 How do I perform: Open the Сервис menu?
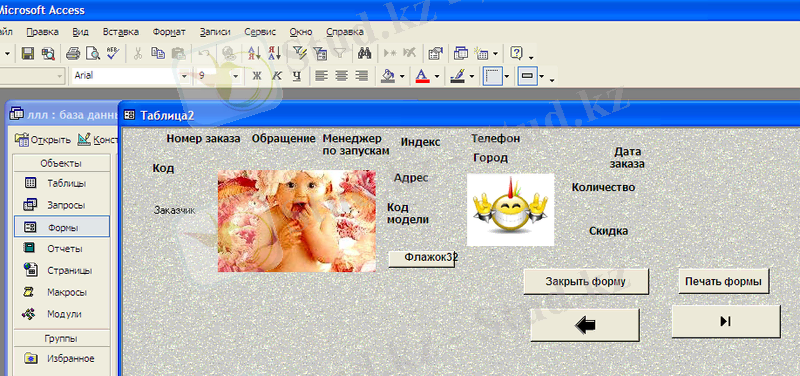tap(260, 32)
